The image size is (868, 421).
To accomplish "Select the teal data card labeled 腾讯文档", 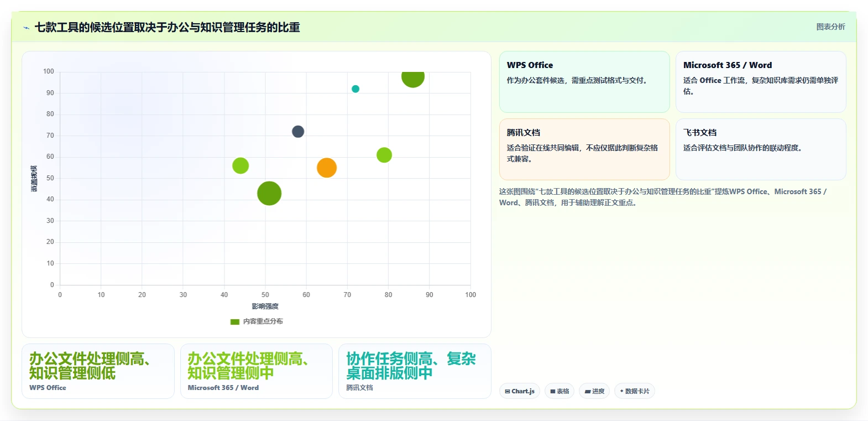I will (x=415, y=371).
